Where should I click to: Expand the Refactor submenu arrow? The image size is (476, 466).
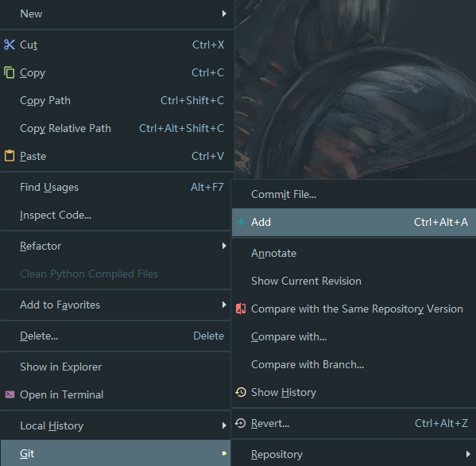click(x=224, y=246)
